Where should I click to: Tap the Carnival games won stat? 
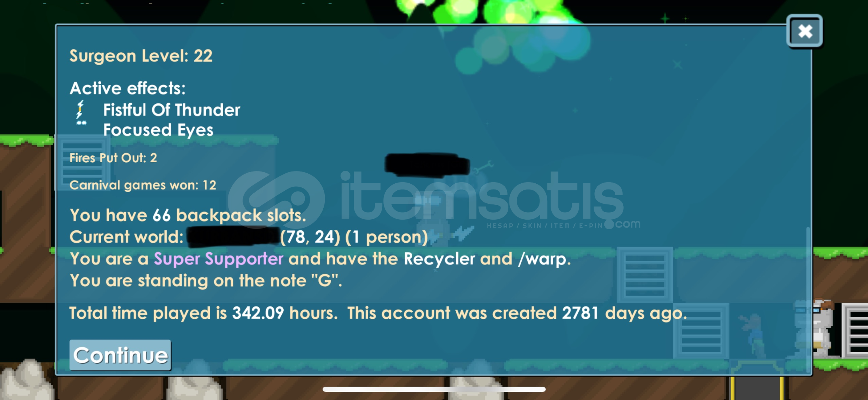(143, 185)
